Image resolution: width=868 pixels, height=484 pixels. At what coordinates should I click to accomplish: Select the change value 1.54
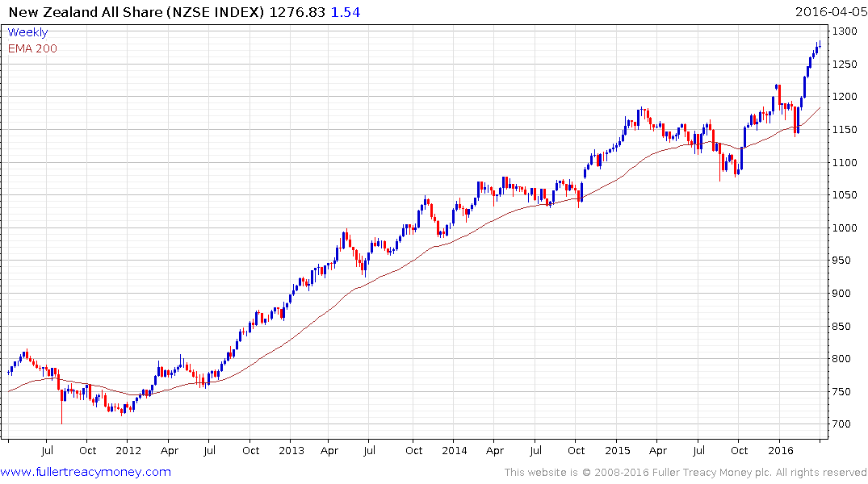pyautogui.click(x=346, y=12)
